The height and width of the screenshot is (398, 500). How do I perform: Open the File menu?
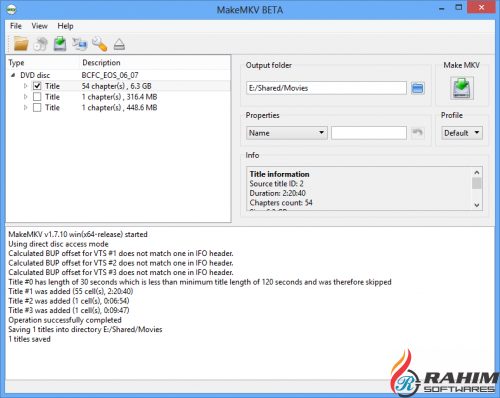[16, 26]
